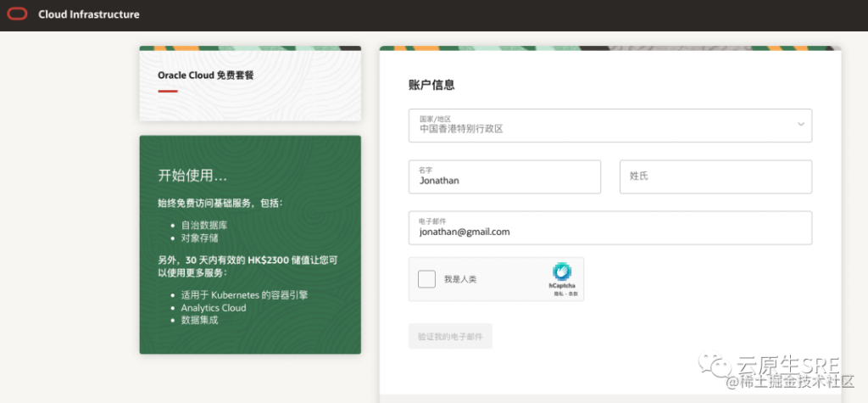Click the 开始使用 heading in green panel
868x403 pixels.
click(192, 176)
